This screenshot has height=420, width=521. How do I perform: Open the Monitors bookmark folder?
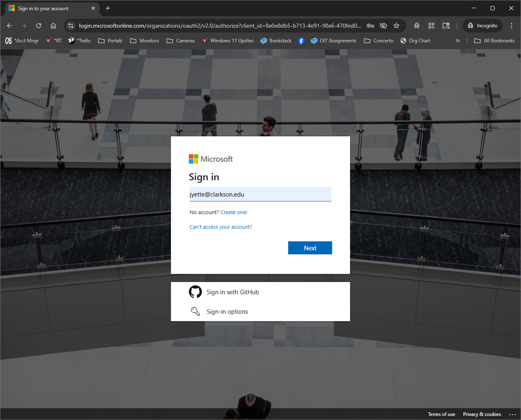click(x=144, y=41)
